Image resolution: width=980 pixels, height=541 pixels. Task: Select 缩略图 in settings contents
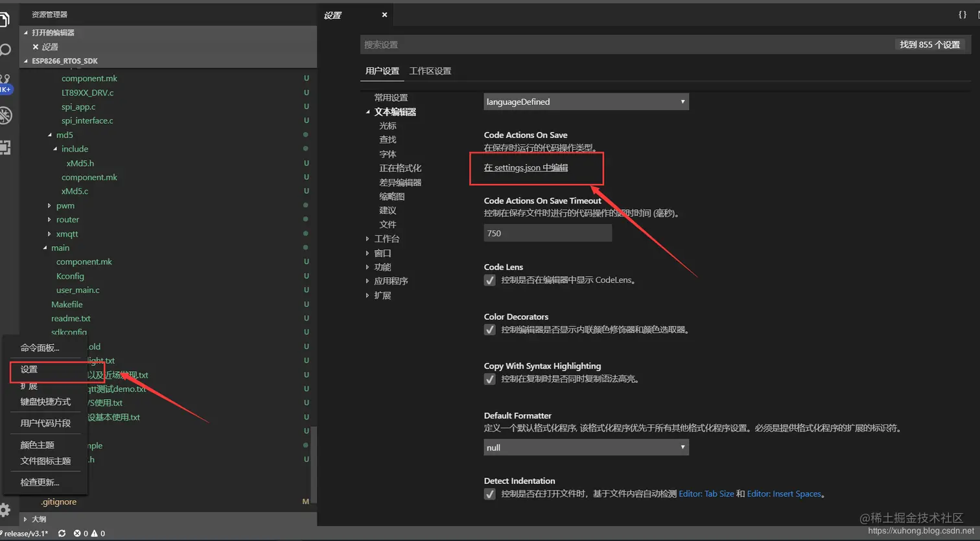[x=392, y=196]
